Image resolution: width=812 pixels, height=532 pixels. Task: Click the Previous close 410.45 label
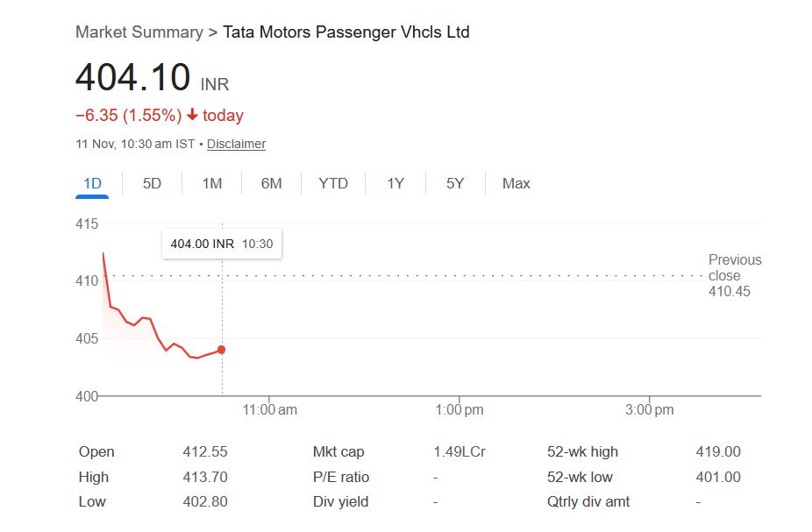[x=734, y=275]
